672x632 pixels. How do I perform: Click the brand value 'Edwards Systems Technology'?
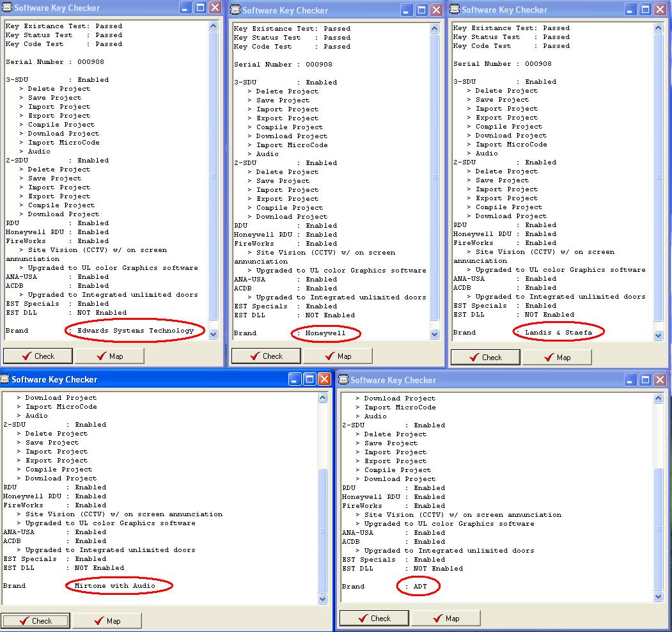click(136, 331)
